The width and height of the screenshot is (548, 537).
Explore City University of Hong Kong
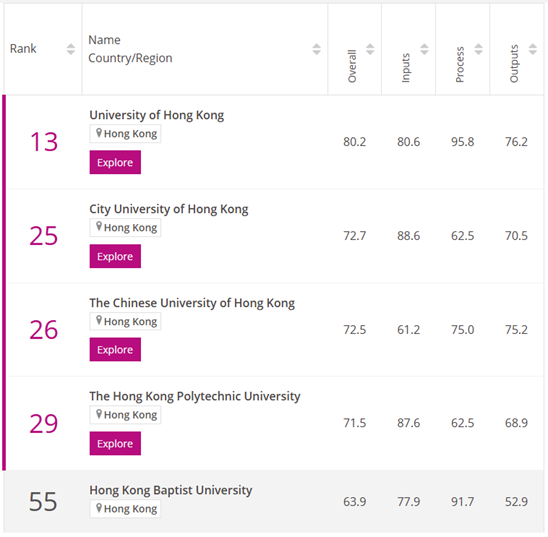pos(115,256)
